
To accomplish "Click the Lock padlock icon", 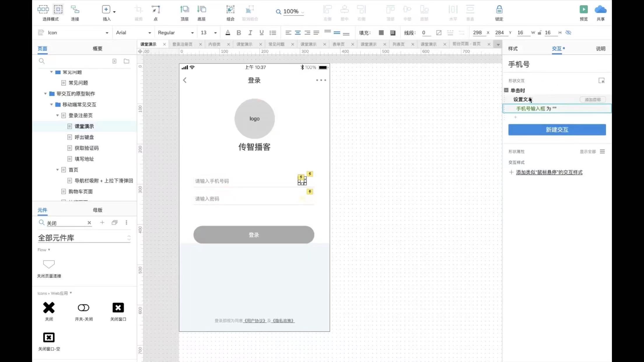I will click(499, 10).
